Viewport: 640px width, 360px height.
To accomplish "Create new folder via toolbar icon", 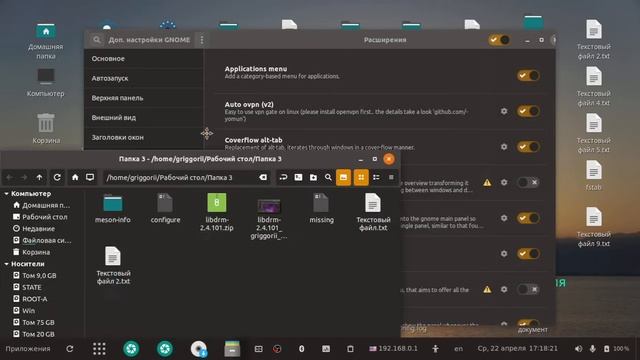I will 313,177.
